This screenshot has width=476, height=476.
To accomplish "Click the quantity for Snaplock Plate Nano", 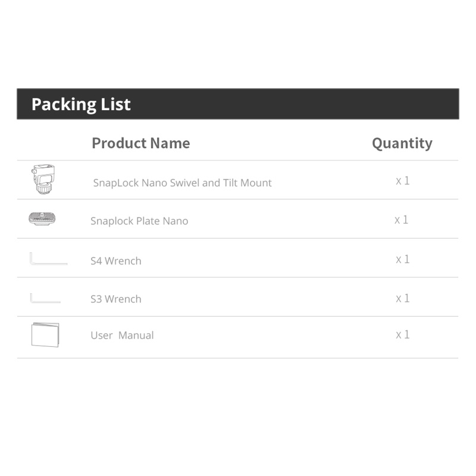I will pos(402,220).
